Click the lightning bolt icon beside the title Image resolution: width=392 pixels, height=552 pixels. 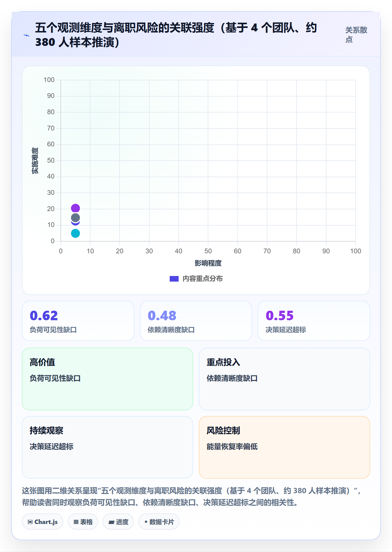point(26,35)
